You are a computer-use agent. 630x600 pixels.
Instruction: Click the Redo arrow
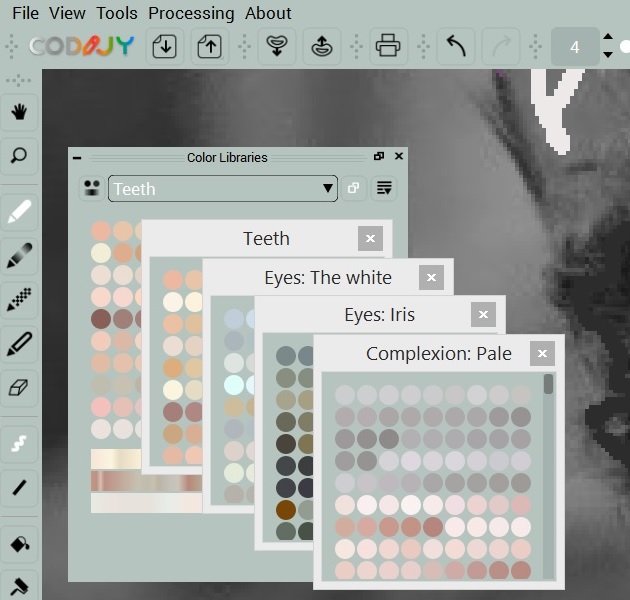click(501, 46)
